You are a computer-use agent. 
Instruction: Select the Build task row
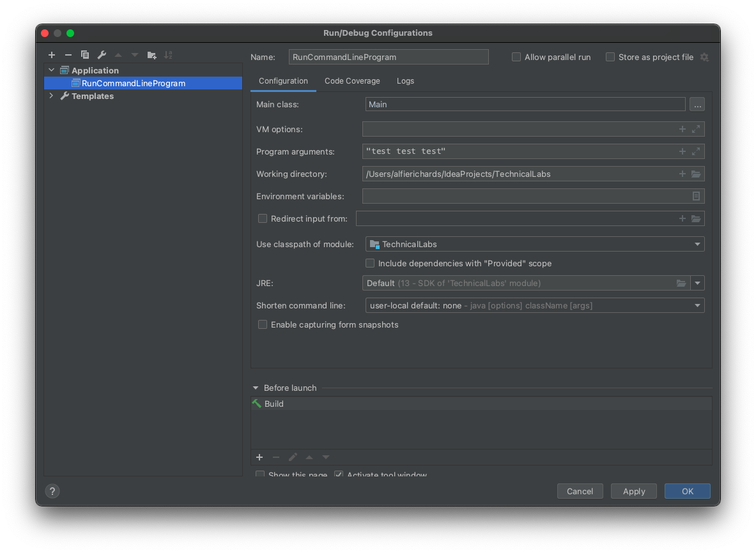click(x=481, y=404)
